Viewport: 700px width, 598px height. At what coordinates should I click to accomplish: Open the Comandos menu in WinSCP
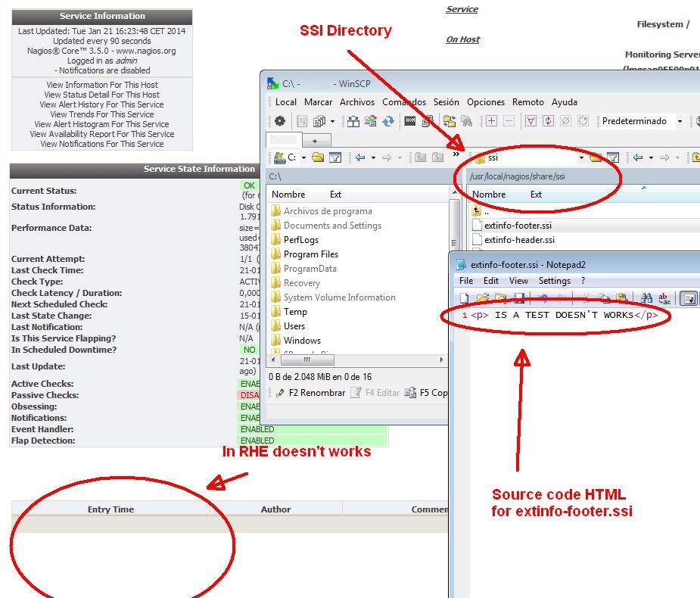tap(403, 102)
